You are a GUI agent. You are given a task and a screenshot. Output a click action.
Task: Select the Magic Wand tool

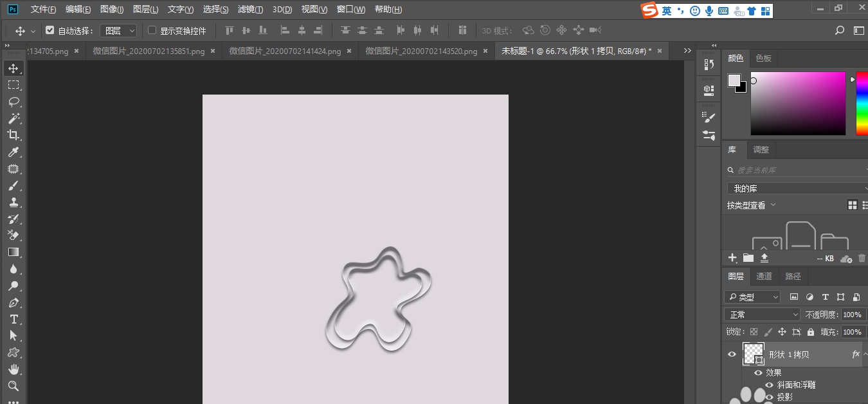[x=14, y=118]
